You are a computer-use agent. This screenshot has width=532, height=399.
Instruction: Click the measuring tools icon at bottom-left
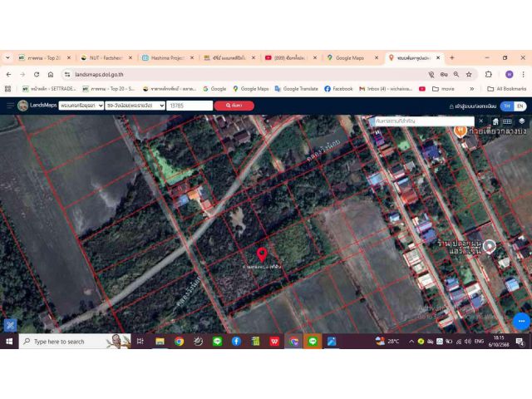click(x=10, y=325)
